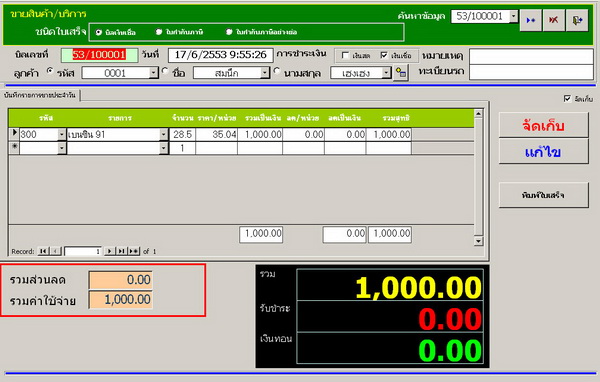Screen dimensions: 600x382
Task: Select the บันทึกรายการขายประจำวัน tab
Action: point(40,95)
